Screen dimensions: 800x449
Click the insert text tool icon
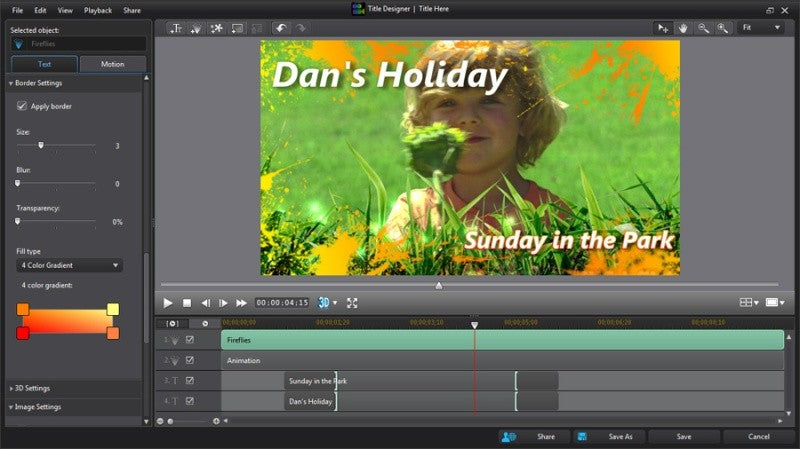tap(176, 29)
